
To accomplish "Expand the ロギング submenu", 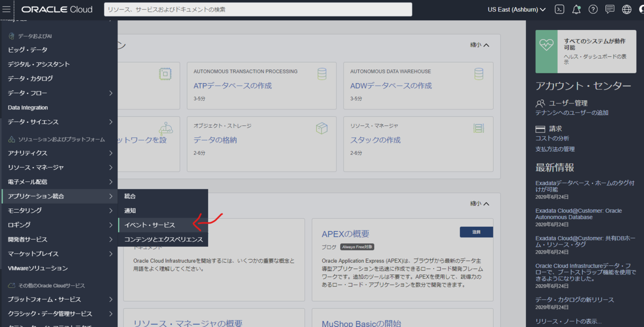I will [x=111, y=225].
